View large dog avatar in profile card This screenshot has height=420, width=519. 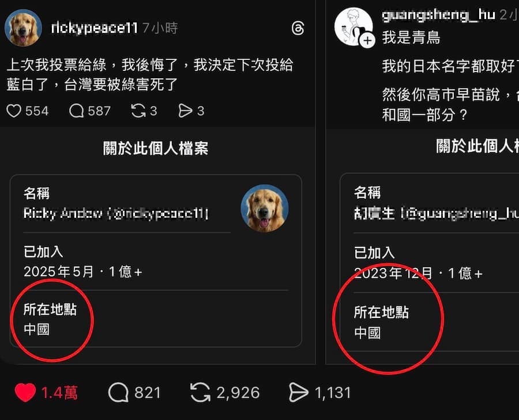click(x=265, y=209)
